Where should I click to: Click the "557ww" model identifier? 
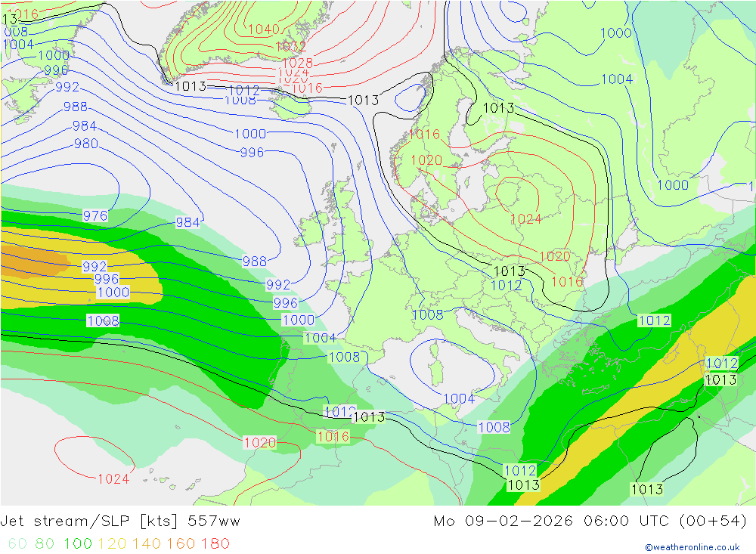point(214,522)
